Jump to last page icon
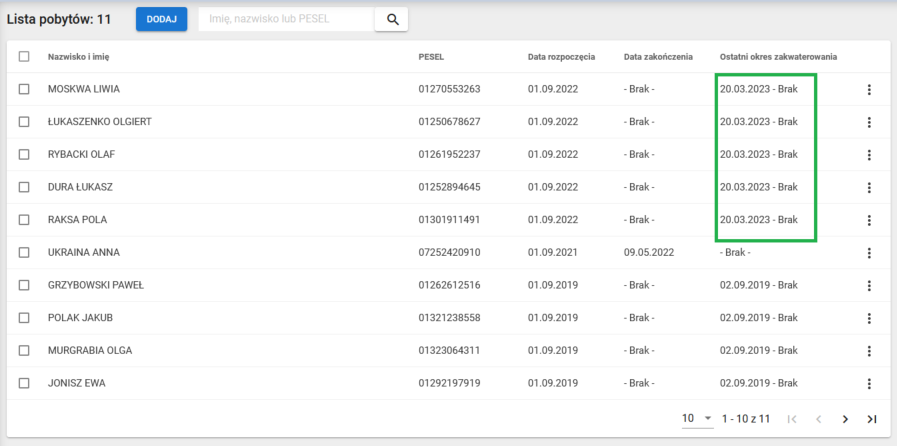 872,419
